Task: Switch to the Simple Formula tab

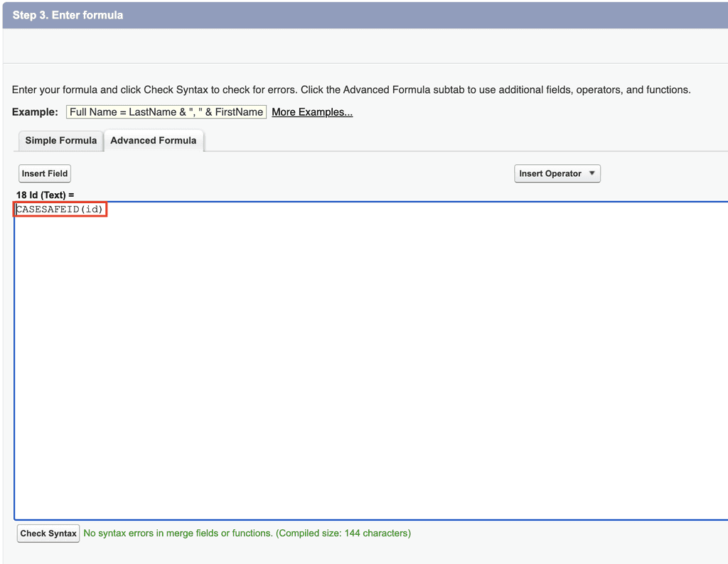Action: click(x=60, y=140)
